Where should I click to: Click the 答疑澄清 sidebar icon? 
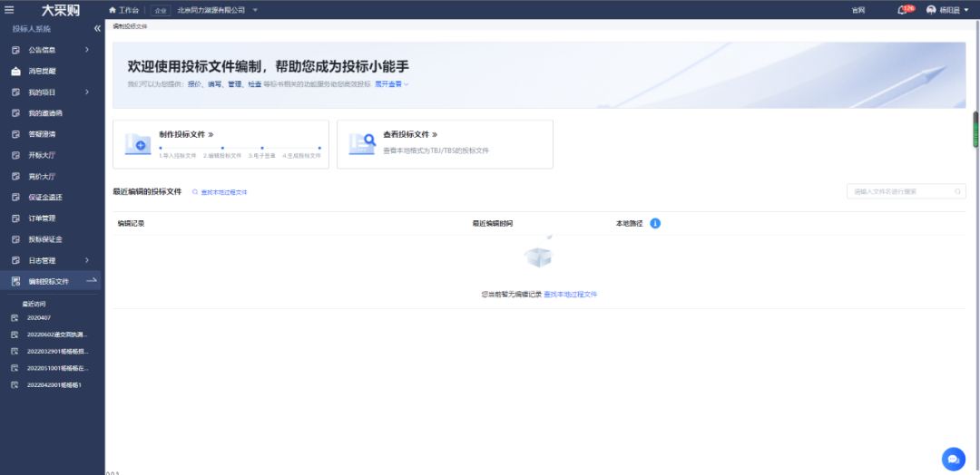pyautogui.click(x=15, y=134)
